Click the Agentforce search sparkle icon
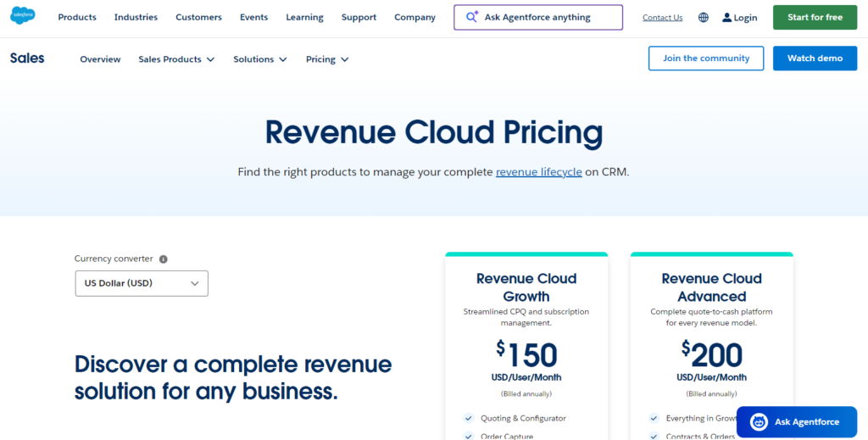868x440 pixels. coord(471,17)
